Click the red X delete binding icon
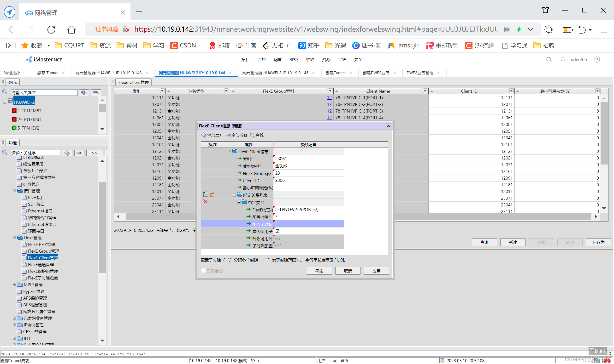 (206, 202)
